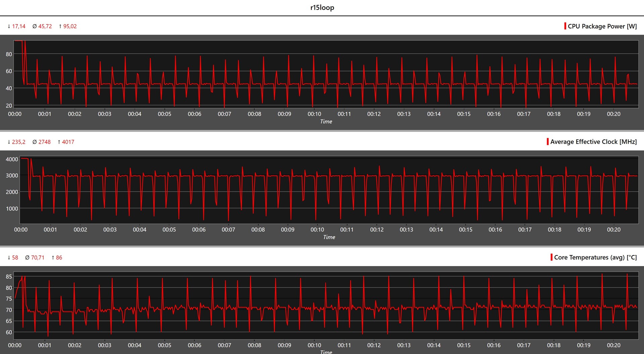Viewport: 644px width, 354px height.
Task: Click the 00:10 time marker on power chart
Action: click(x=314, y=114)
